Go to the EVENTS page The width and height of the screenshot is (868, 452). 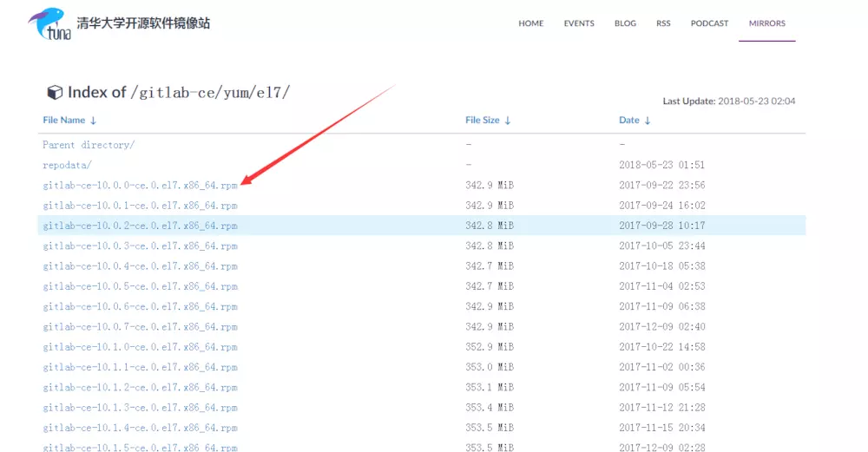[x=579, y=23]
